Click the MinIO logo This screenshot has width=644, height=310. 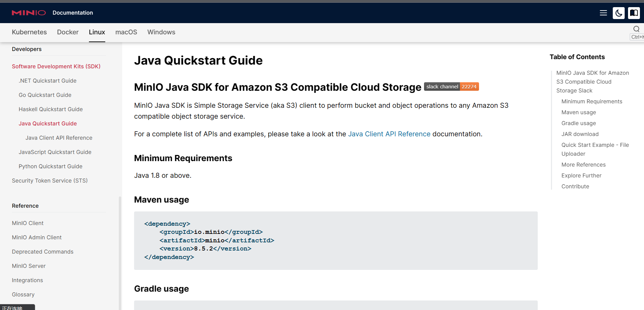(x=29, y=13)
